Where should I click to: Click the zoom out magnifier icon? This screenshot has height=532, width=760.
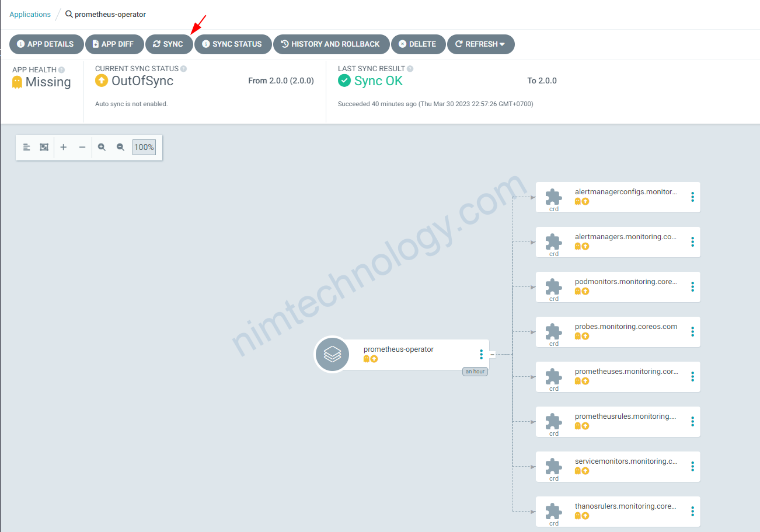point(120,148)
